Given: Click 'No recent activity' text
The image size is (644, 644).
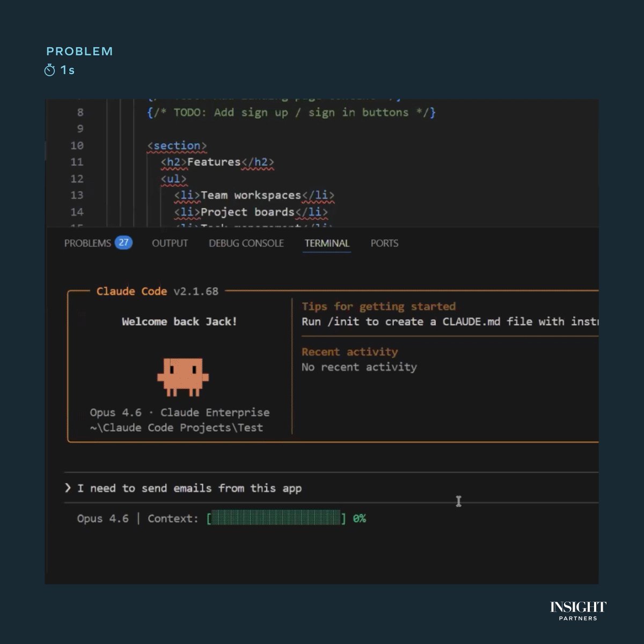Looking at the screenshot, I should click(x=359, y=367).
